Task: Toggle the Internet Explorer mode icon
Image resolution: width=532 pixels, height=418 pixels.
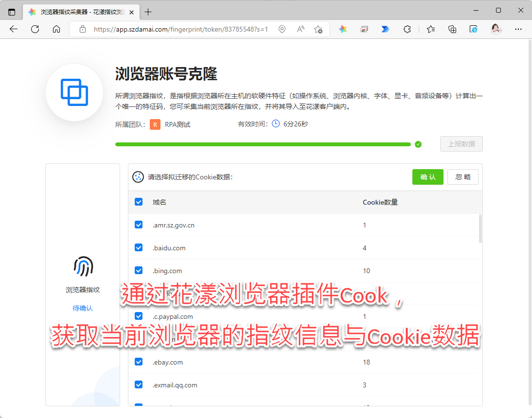Action: (474, 29)
